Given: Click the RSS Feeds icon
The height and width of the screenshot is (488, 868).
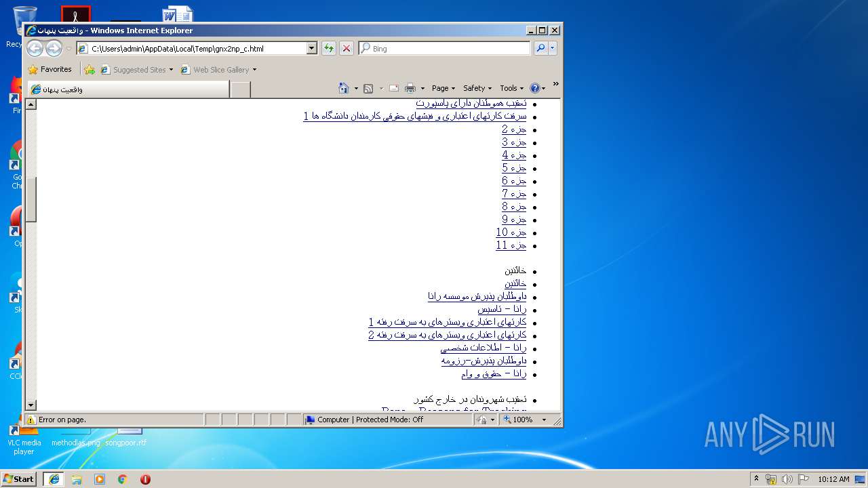Looking at the screenshot, I should (368, 88).
